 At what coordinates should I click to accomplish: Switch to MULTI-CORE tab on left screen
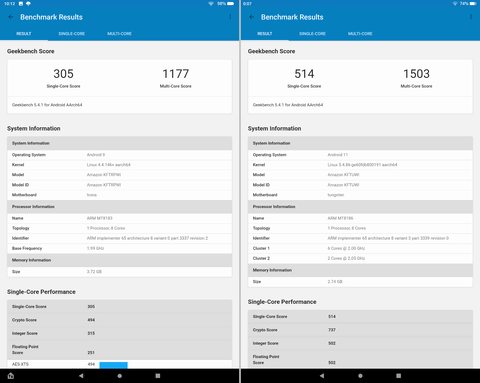pyautogui.click(x=119, y=34)
